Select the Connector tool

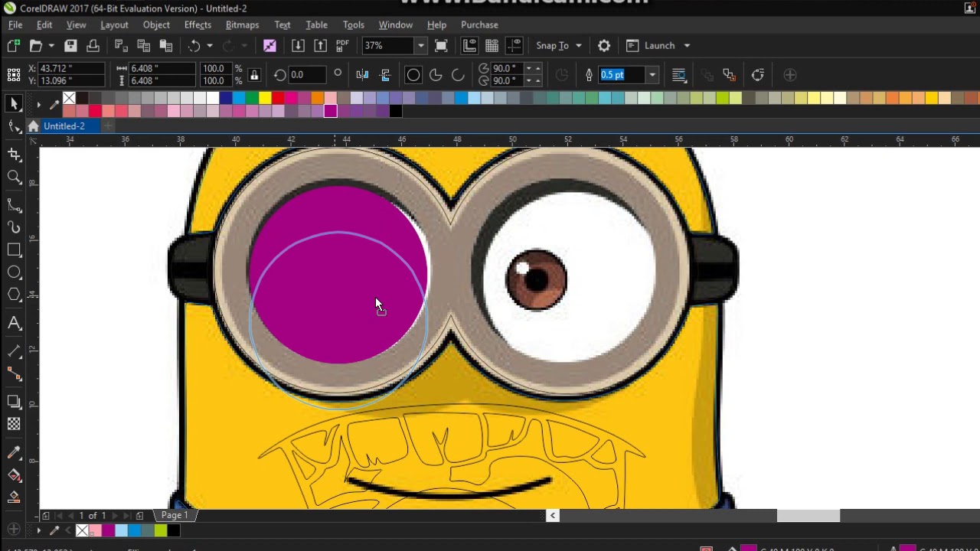pos(14,373)
